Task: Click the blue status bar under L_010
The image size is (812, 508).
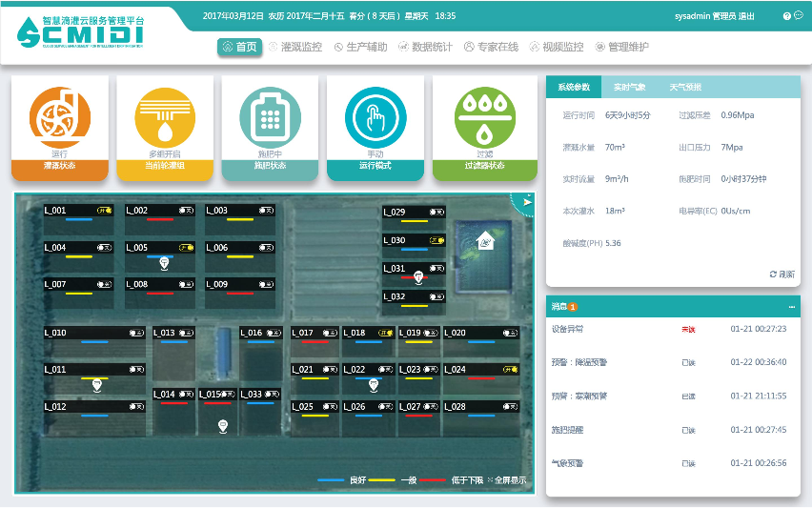Action: coord(93,341)
